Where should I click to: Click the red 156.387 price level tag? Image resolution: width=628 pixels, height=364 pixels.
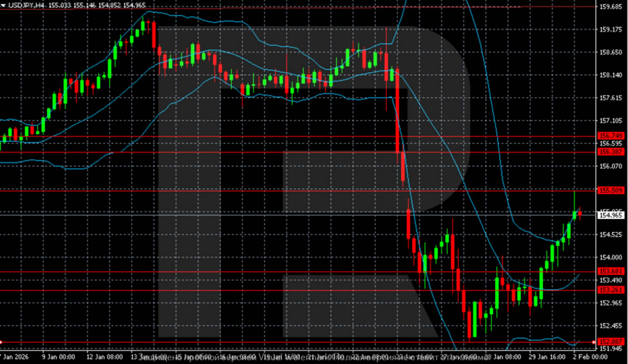(611, 151)
